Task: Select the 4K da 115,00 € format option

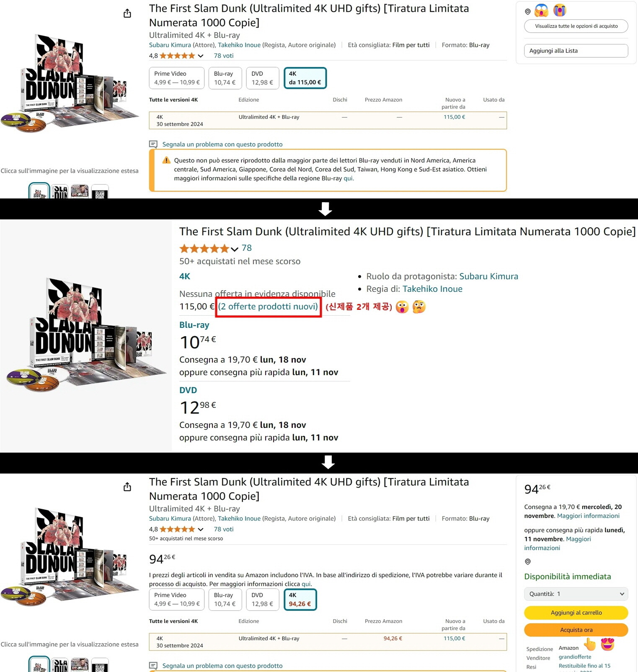Action: [x=305, y=78]
